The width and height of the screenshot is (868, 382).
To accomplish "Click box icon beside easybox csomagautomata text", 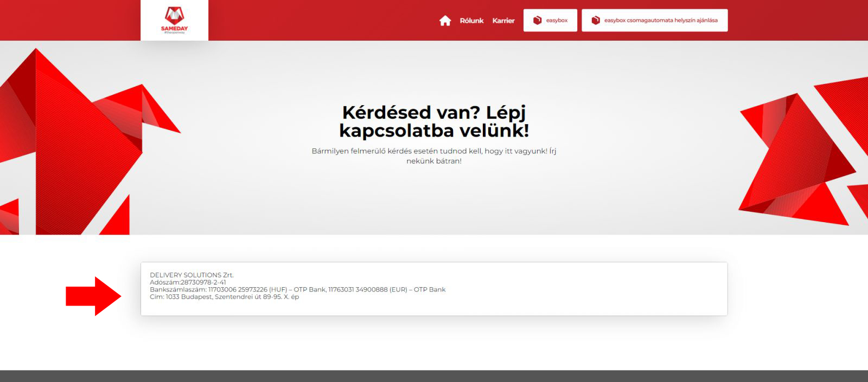I will (x=596, y=21).
